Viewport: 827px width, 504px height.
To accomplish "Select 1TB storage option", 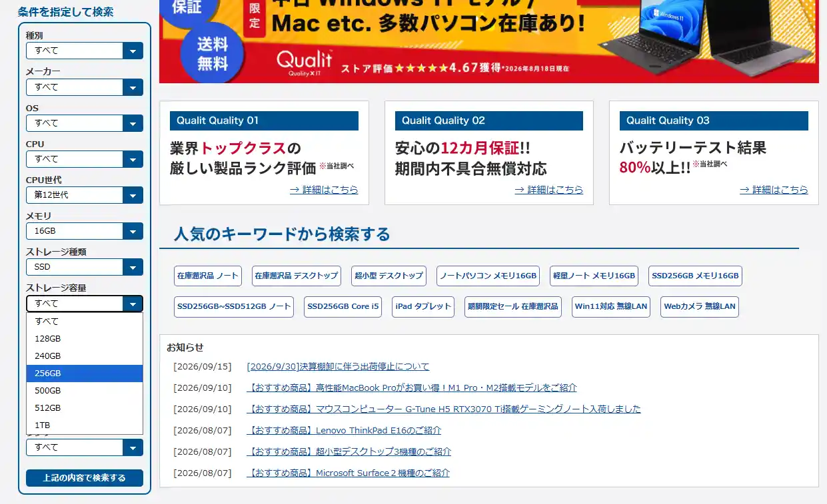I will 85,425.
